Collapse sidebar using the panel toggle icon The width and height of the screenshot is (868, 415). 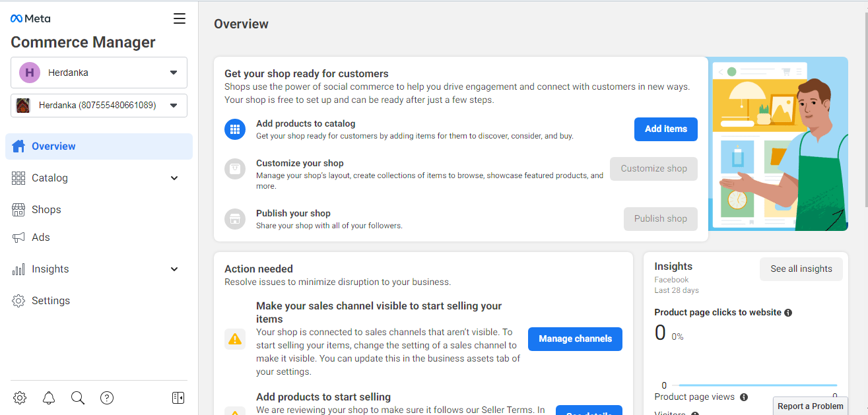point(178,398)
